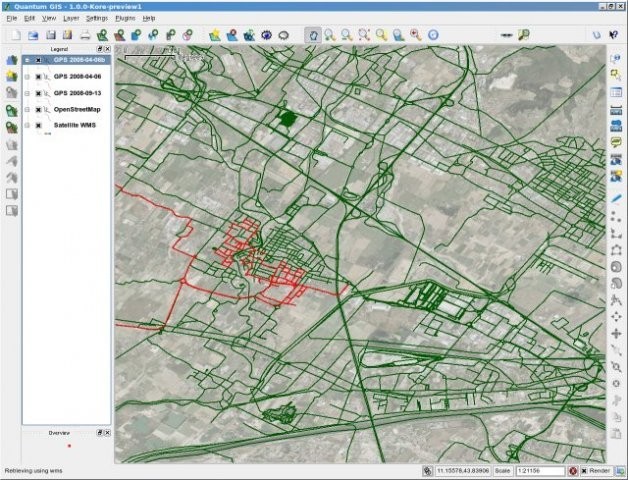Select the Pan Map hand tool

pos(313,35)
